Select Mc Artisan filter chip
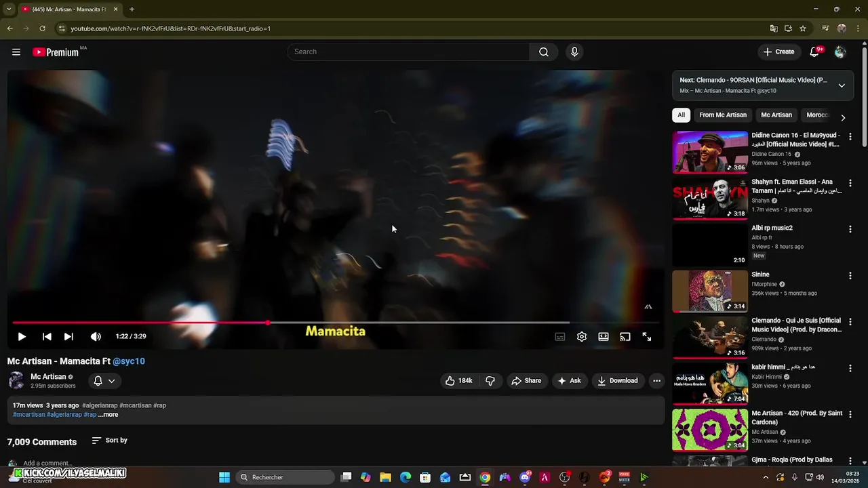 [776, 115]
